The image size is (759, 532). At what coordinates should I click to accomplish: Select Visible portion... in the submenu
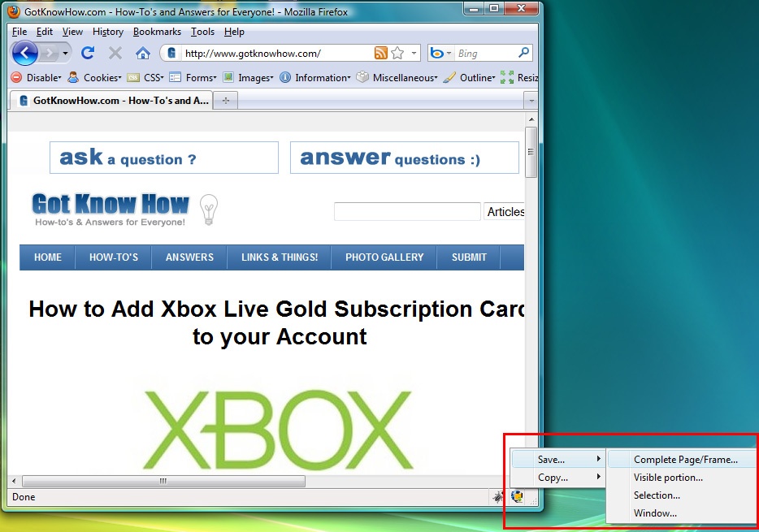tap(682, 478)
